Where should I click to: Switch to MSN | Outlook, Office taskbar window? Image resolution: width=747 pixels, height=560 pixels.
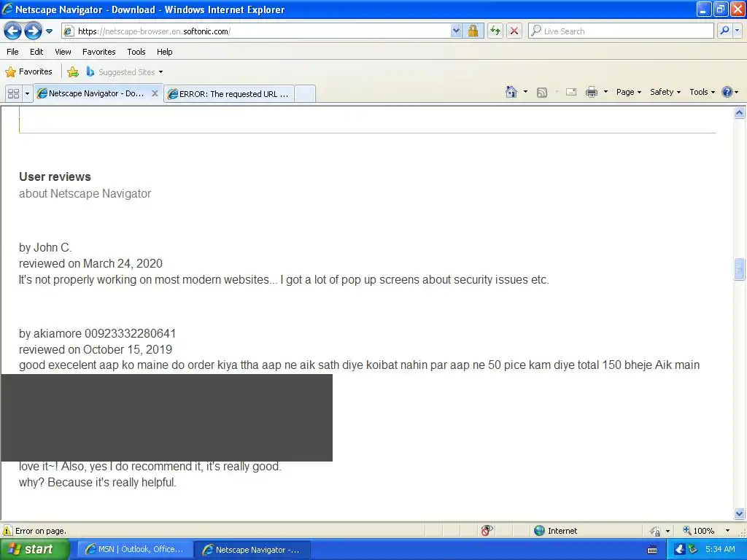[135, 550]
